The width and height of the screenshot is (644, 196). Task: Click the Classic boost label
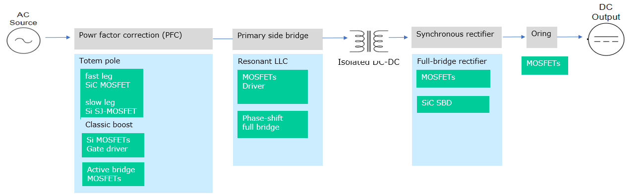[109, 125]
